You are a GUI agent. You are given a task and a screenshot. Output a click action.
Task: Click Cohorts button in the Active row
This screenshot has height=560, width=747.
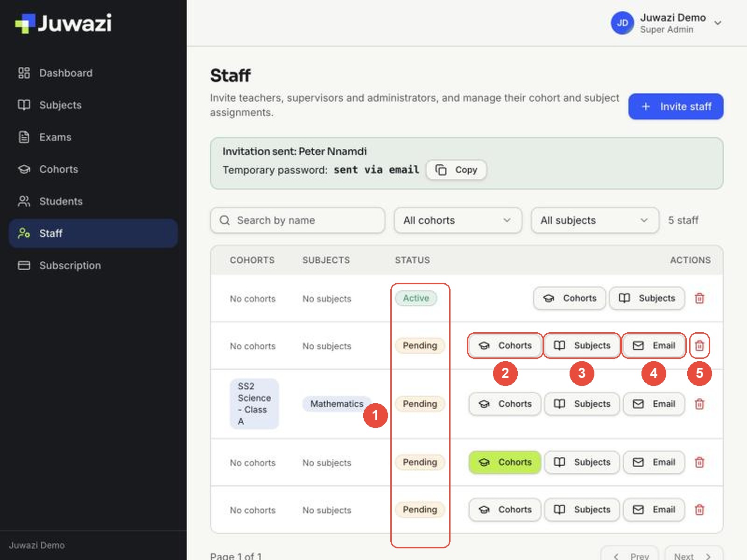(x=570, y=298)
